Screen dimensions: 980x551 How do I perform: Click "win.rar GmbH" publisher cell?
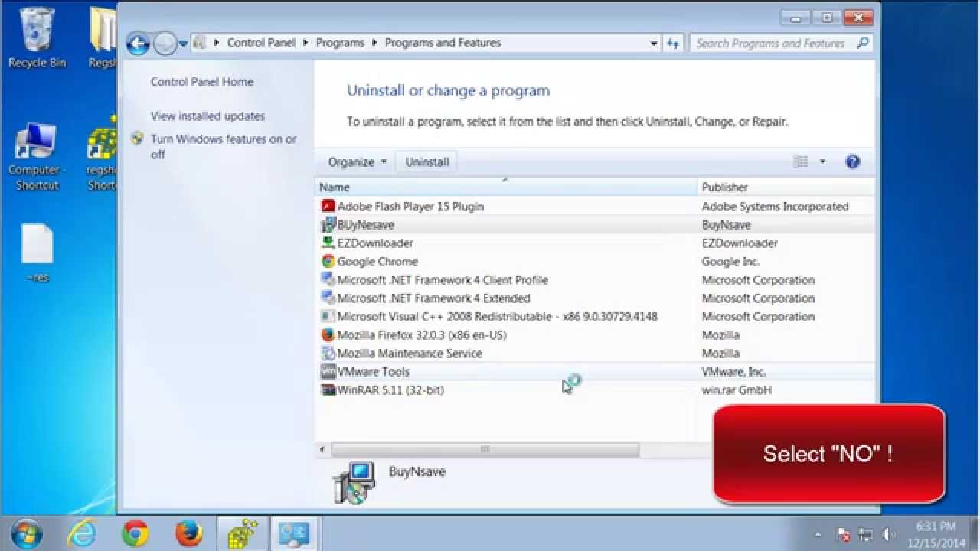737,390
